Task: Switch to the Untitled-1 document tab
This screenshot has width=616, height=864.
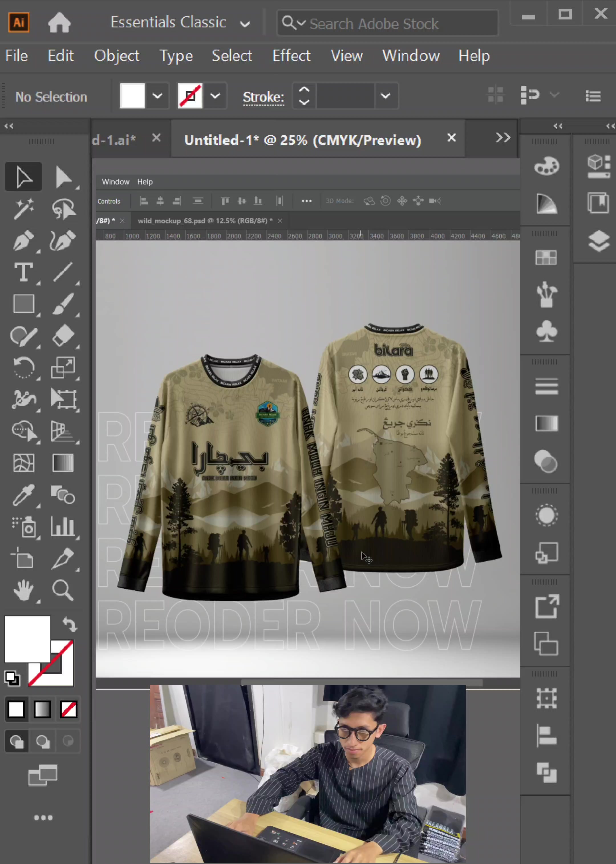Action: pyautogui.click(x=302, y=140)
